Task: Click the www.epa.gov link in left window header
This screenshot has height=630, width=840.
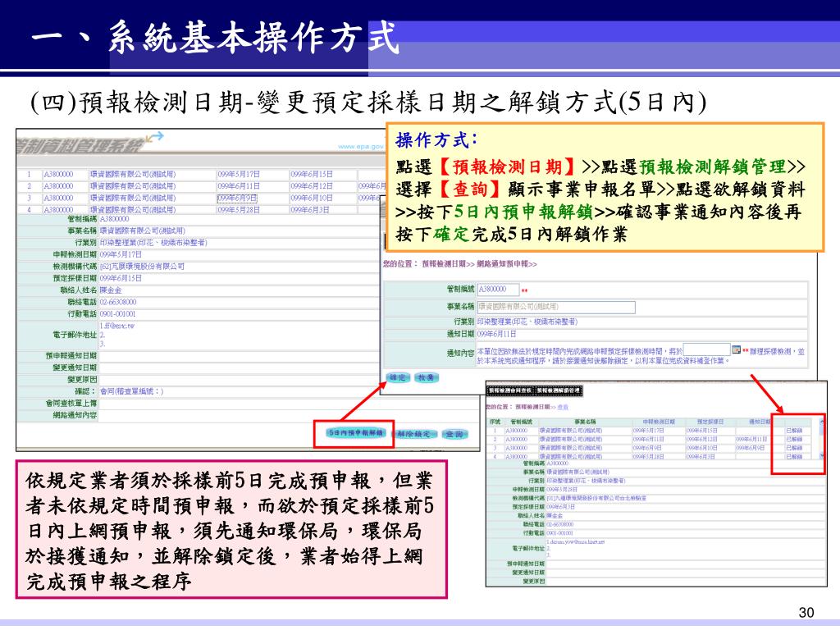Action: [361, 146]
